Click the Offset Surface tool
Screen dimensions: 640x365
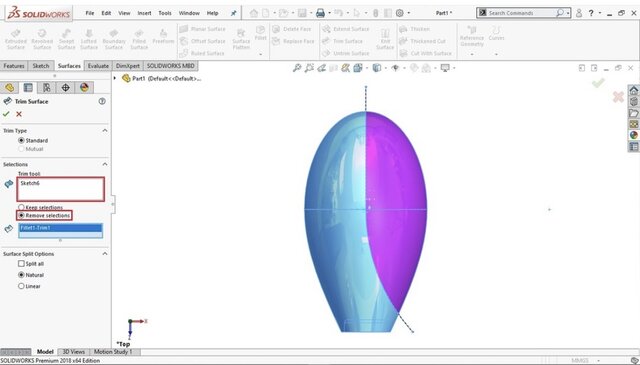point(202,41)
